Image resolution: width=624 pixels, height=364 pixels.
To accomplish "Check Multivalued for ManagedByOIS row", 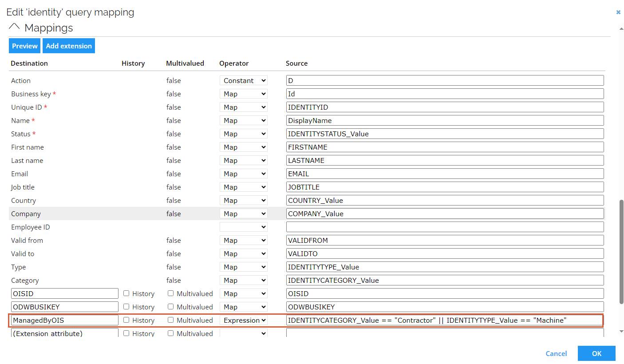I will (x=171, y=320).
